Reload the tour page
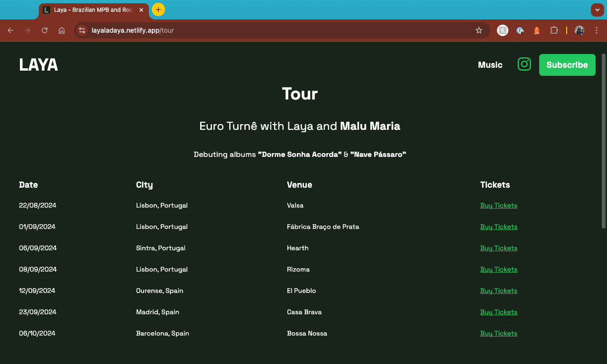 (44, 30)
